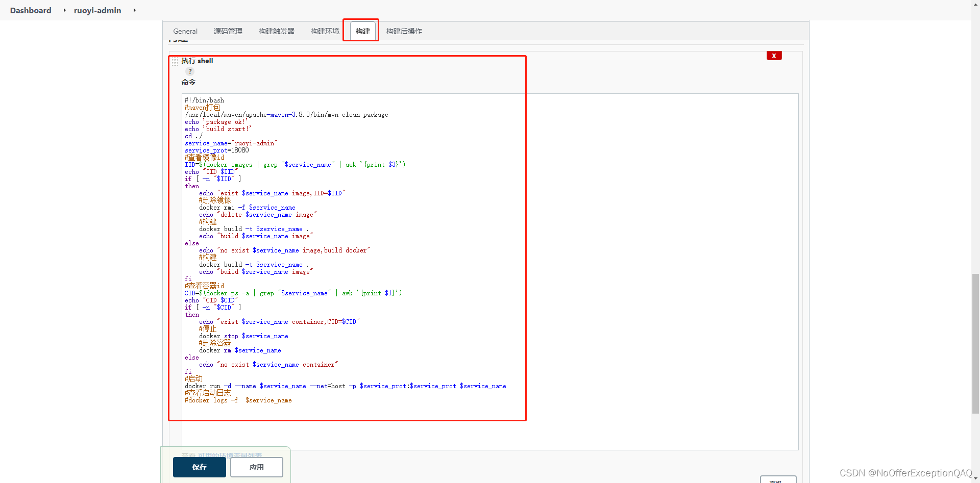This screenshot has width=980, height=483.
Task: Click the 'docker rm $service_name' line
Action: tap(240, 350)
